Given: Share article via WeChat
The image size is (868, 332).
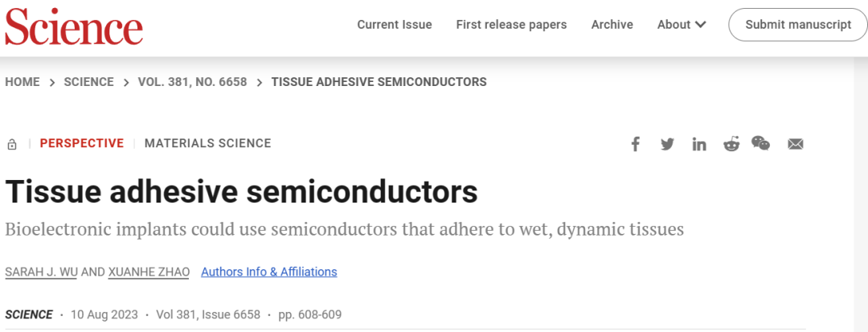Looking at the screenshot, I should coord(760,143).
